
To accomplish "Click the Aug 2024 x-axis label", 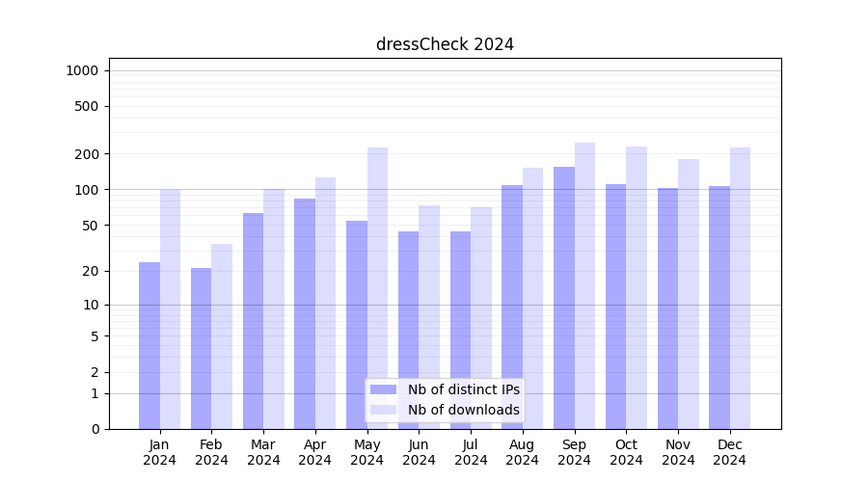I will pyautogui.click(x=523, y=452).
